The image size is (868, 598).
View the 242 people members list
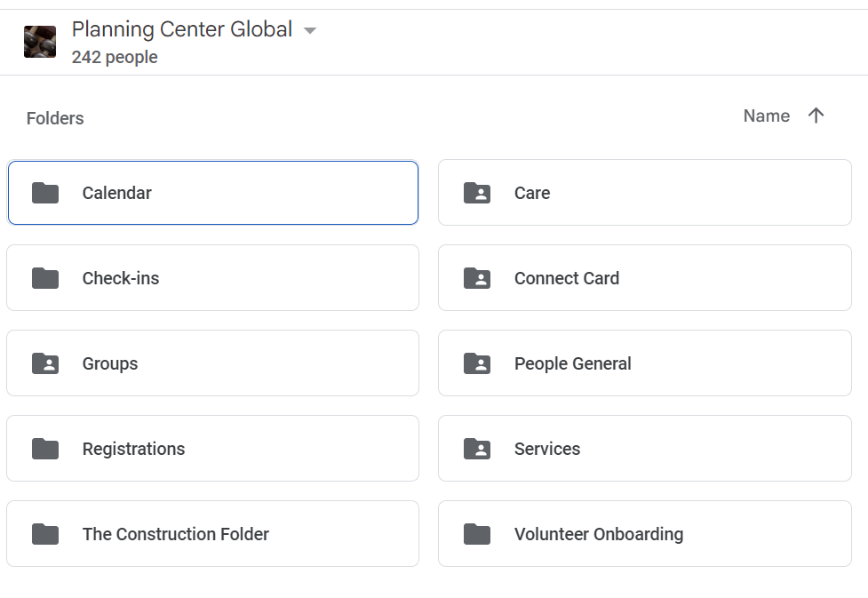pos(115,57)
